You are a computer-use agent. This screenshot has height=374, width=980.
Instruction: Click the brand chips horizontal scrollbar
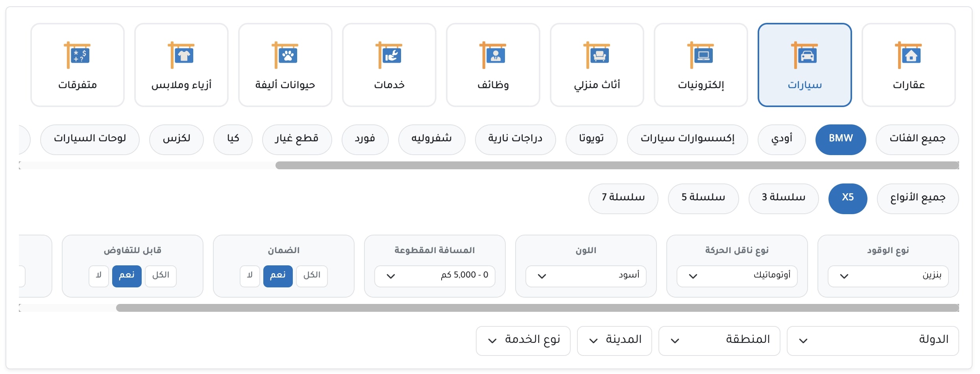(617, 165)
